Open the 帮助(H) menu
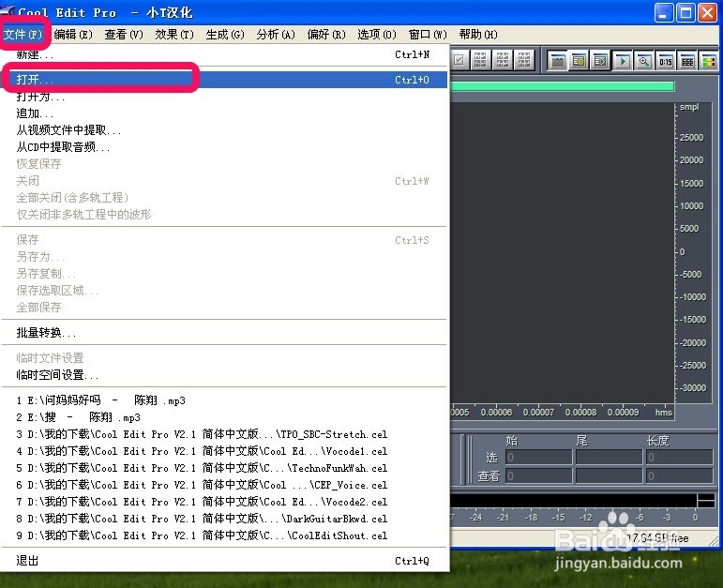723x588 pixels. (478, 34)
